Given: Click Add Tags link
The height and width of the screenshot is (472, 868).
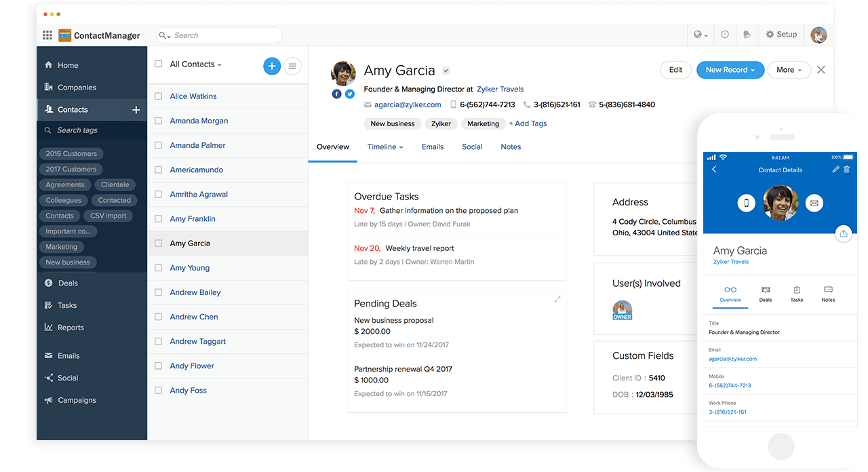Looking at the screenshot, I should [x=528, y=123].
